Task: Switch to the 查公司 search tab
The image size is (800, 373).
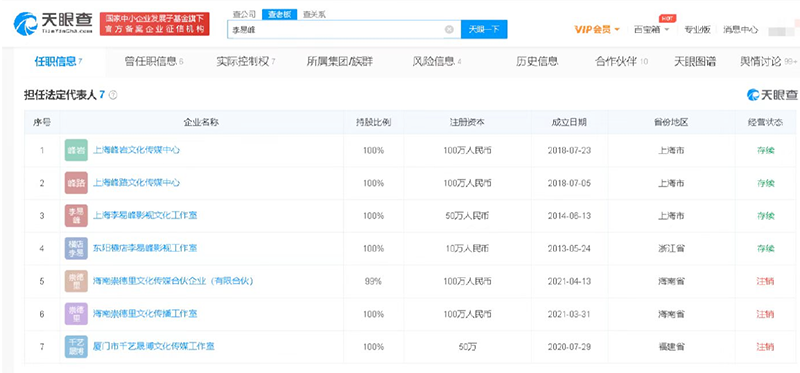Action: pyautogui.click(x=244, y=15)
